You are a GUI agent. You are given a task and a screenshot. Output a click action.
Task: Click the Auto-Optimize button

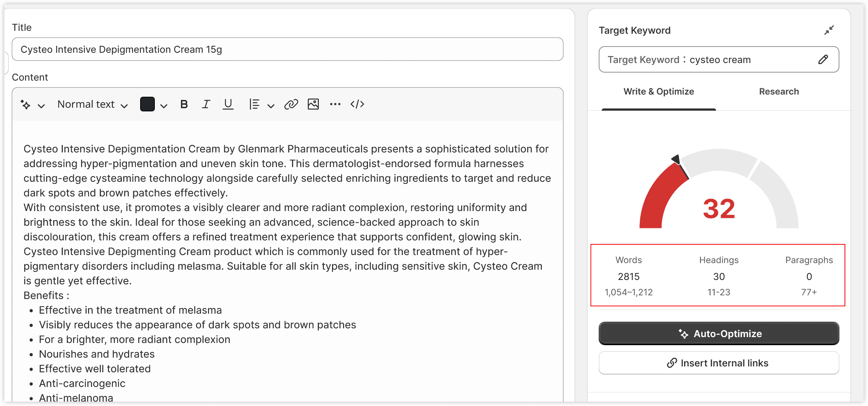pos(719,333)
